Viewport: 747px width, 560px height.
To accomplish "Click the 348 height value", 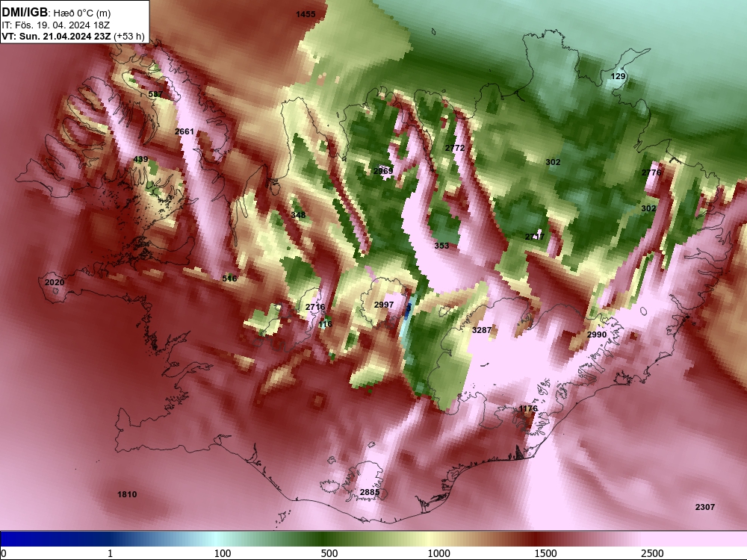I will tap(298, 215).
